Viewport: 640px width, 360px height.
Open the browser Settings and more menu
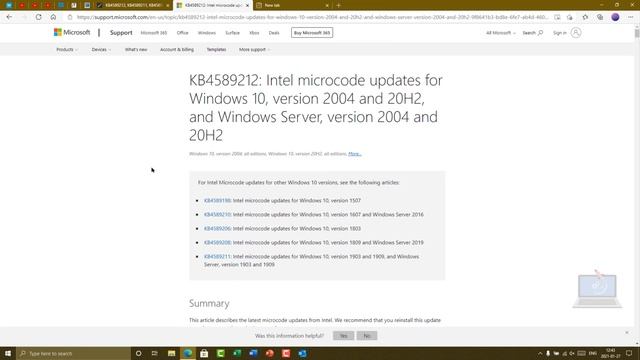click(x=630, y=17)
